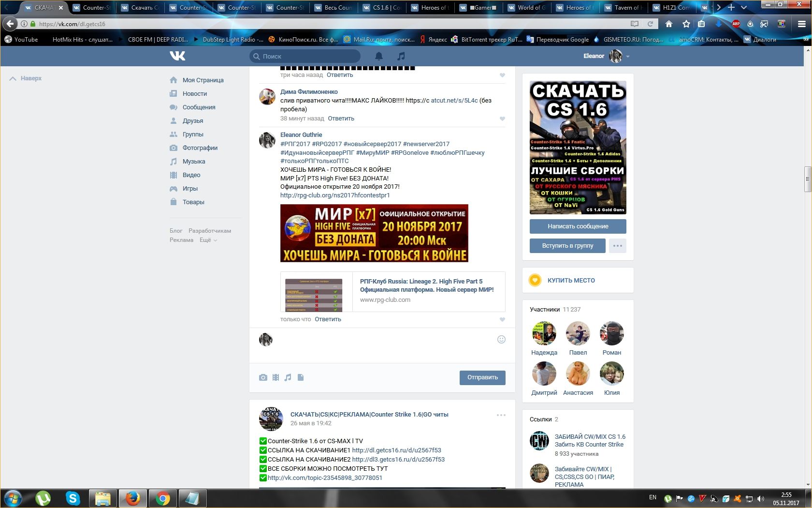Attach video with film icon

pos(275,377)
